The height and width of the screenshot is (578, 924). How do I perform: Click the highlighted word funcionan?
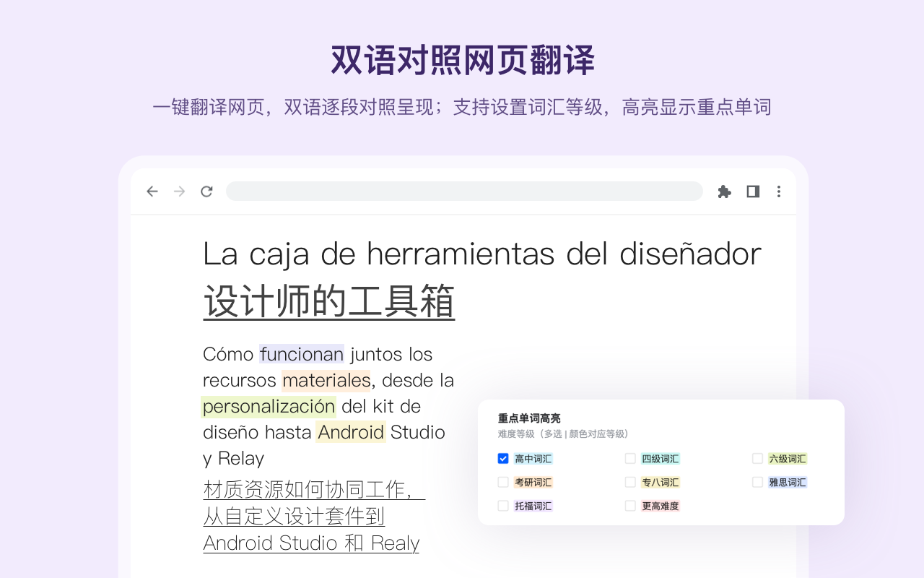(x=301, y=354)
